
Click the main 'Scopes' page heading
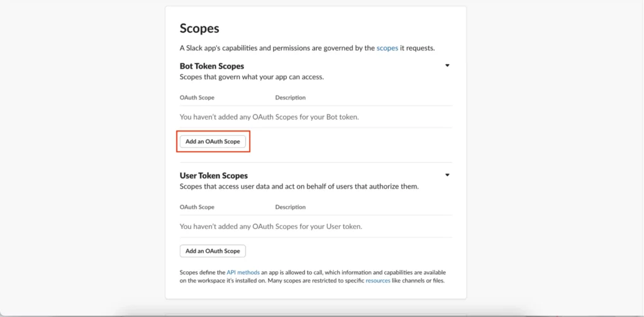tap(199, 28)
